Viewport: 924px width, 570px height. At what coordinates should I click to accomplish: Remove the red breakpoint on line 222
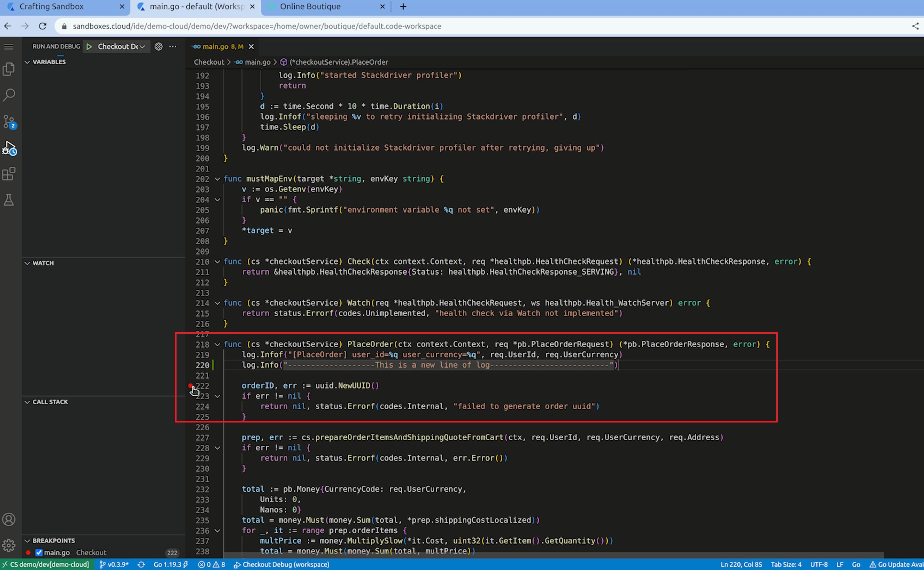click(x=191, y=385)
